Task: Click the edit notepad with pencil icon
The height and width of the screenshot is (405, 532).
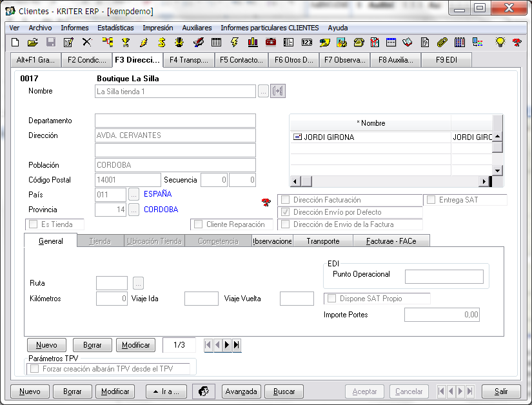Action: (68, 43)
